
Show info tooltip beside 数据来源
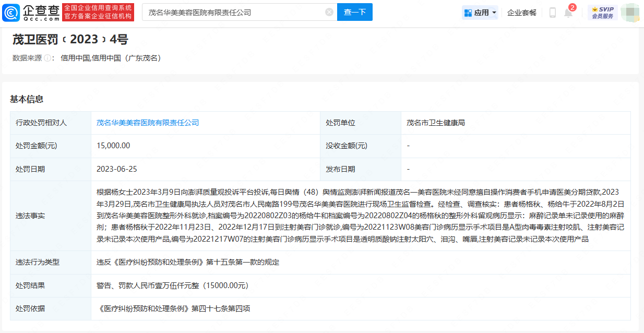(47, 58)
